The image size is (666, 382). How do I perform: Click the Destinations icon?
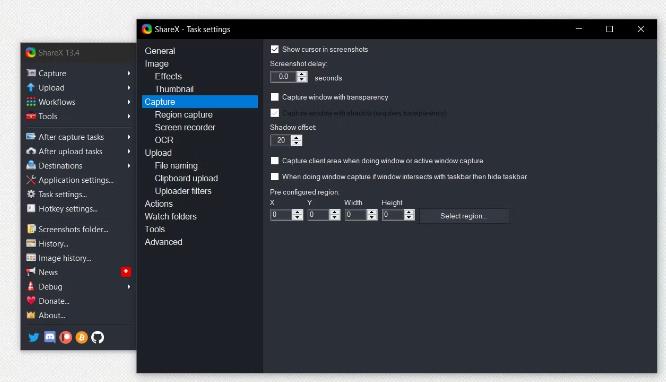tap(31, 165)
